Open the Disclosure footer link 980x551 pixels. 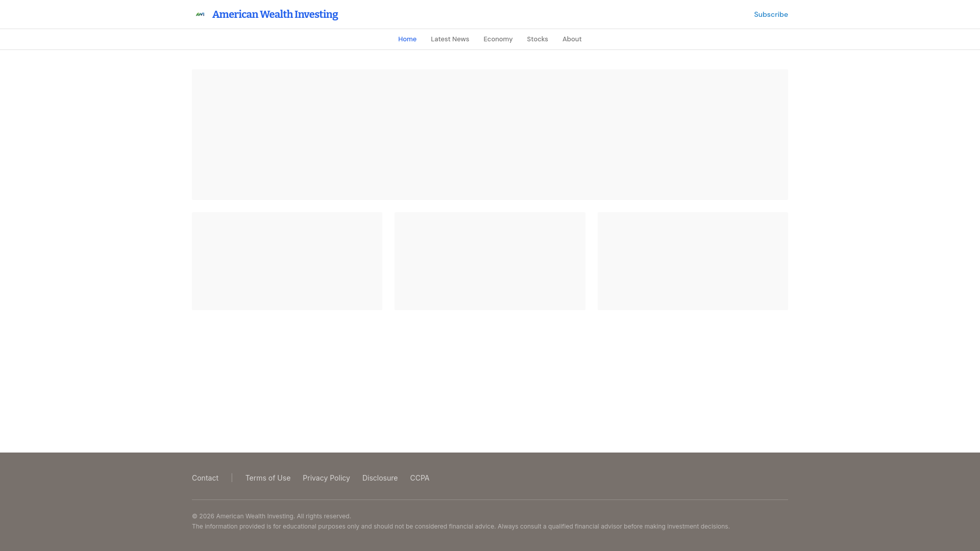(x=380, y=478)
